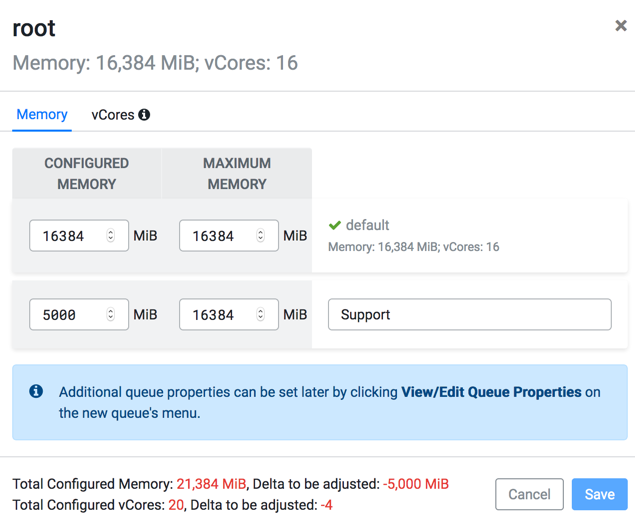Increase default configured memory with up arrow
Screen dimensions: 635x521
[111, 232]
